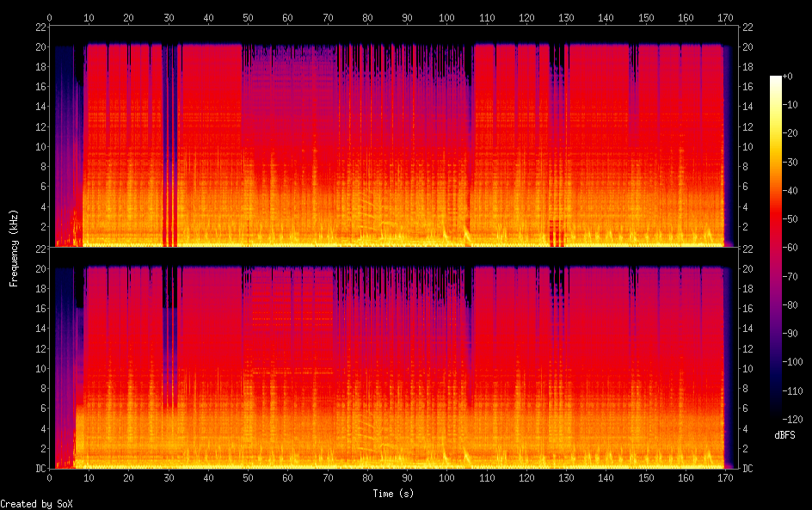Click the "170" label on top time axis
This screenshot has height=510, width=812.
(x=725, y=17)
